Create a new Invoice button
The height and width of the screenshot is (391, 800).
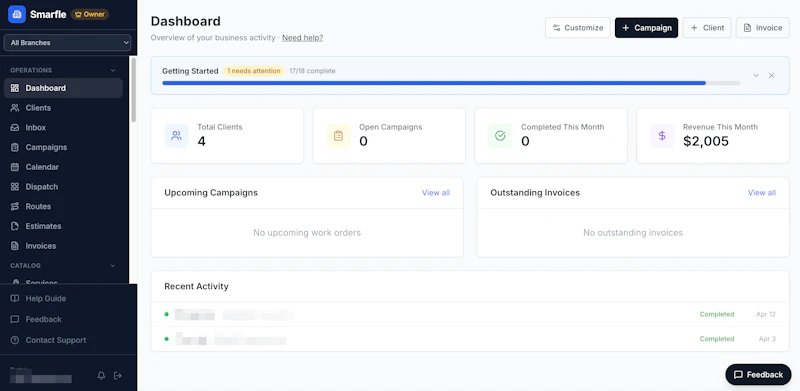tap(763, 28)
